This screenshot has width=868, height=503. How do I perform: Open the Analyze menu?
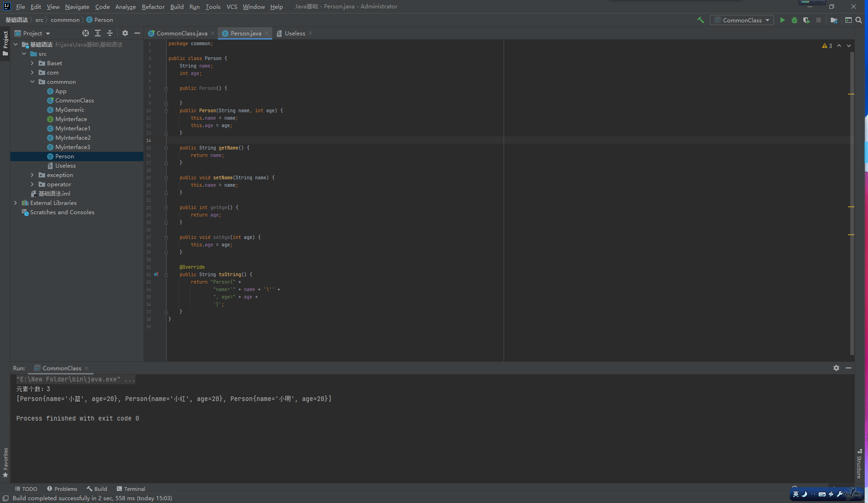tap(125, 7)
